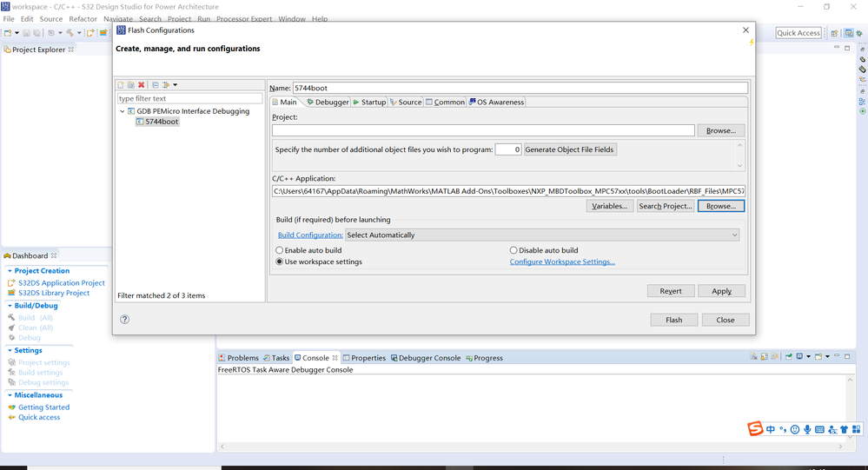Screen dimensions: 868x470
Task: Open the Properties tab in bottom panel
Action: [x=364, y=358]
